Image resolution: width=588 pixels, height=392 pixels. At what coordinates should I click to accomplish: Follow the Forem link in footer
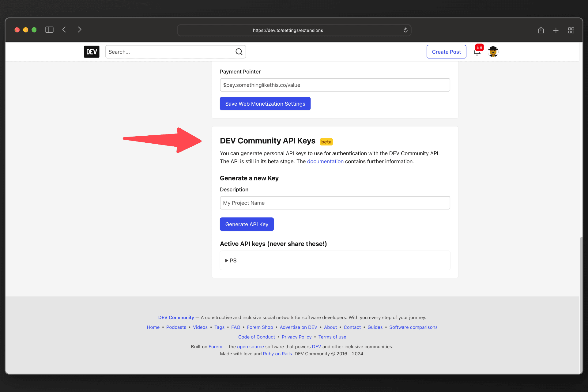click(215, 347)
